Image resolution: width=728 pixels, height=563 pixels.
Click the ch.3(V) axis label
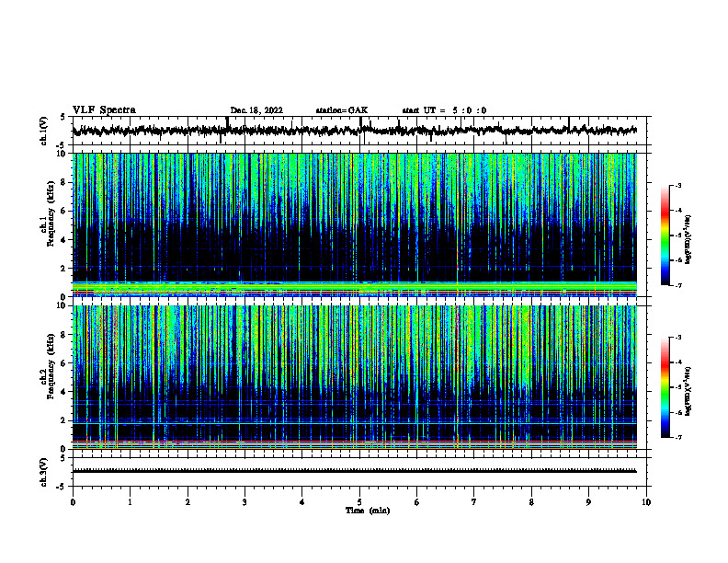pyautogui.click(x=44, y=472)
